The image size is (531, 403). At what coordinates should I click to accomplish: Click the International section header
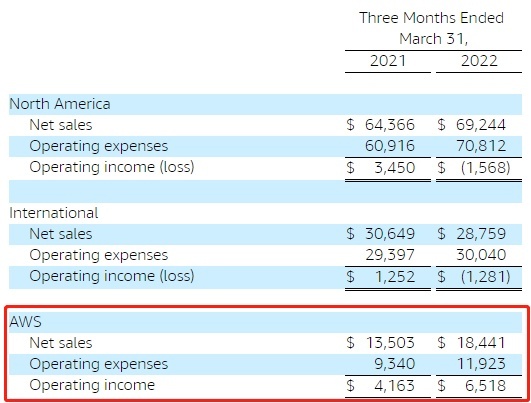(54, 213)
